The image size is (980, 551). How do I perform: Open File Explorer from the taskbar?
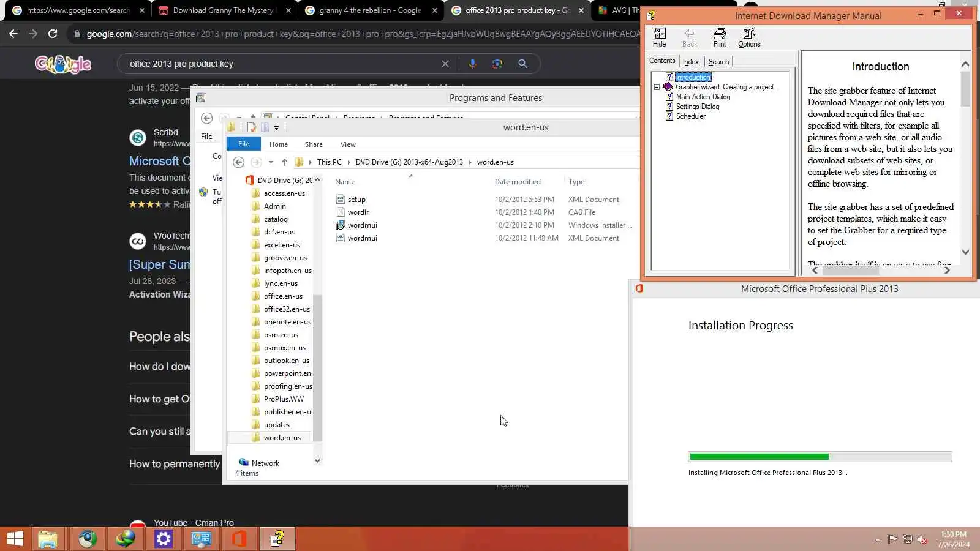coord(48,539)
